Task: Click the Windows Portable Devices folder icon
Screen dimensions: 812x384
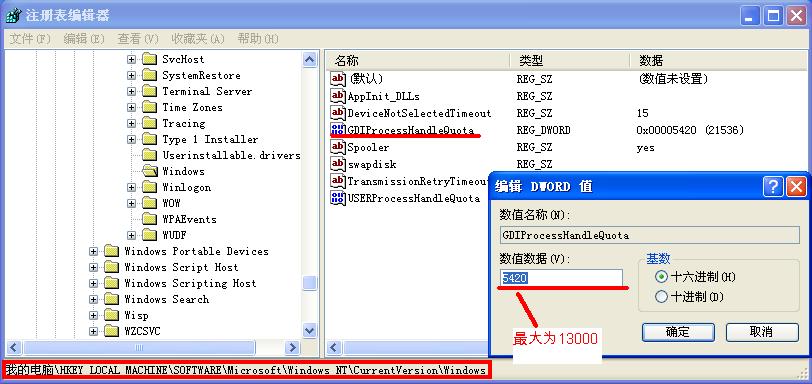Action: point(111,251)
